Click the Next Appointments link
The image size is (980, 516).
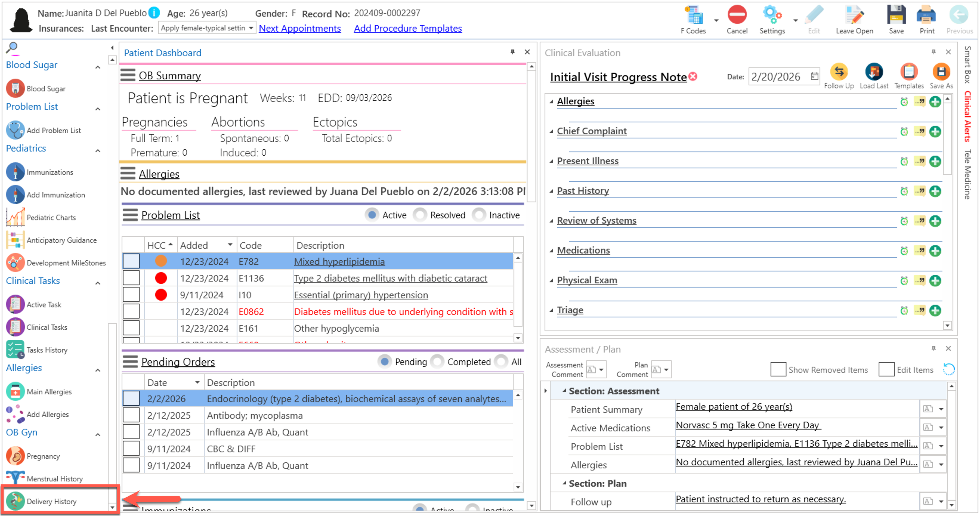[x=299, y=28]
